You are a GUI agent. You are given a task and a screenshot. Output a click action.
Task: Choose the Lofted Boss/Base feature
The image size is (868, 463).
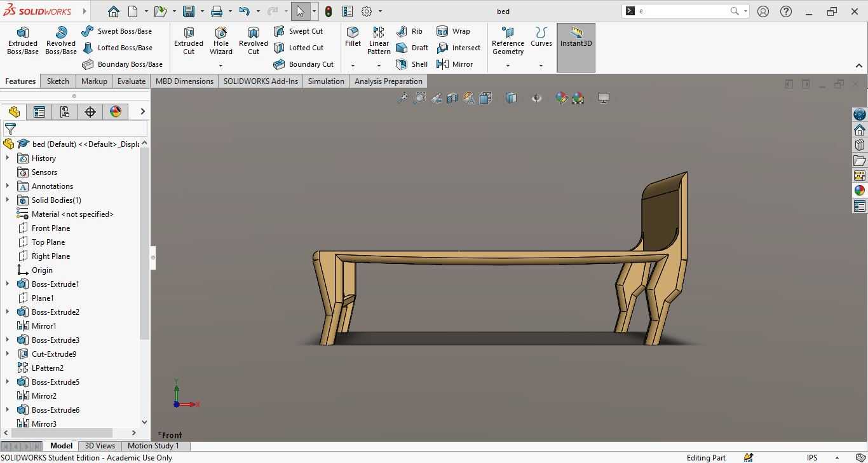pos(118,48)
